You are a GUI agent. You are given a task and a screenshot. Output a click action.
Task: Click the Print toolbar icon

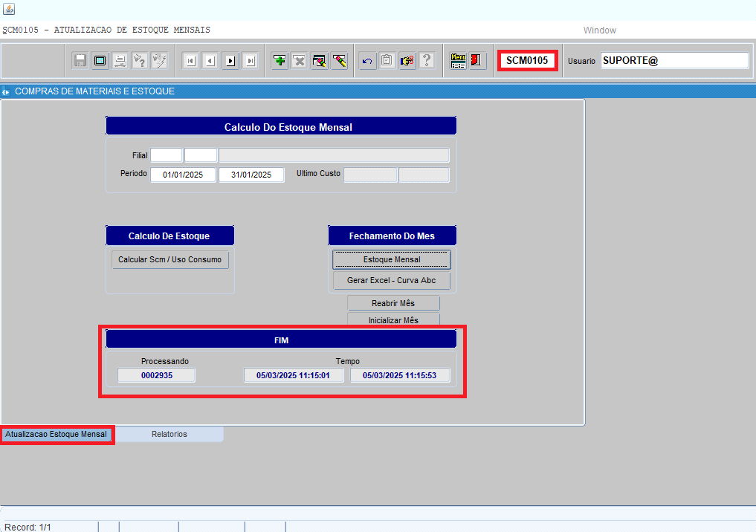[x=120, y=61]
